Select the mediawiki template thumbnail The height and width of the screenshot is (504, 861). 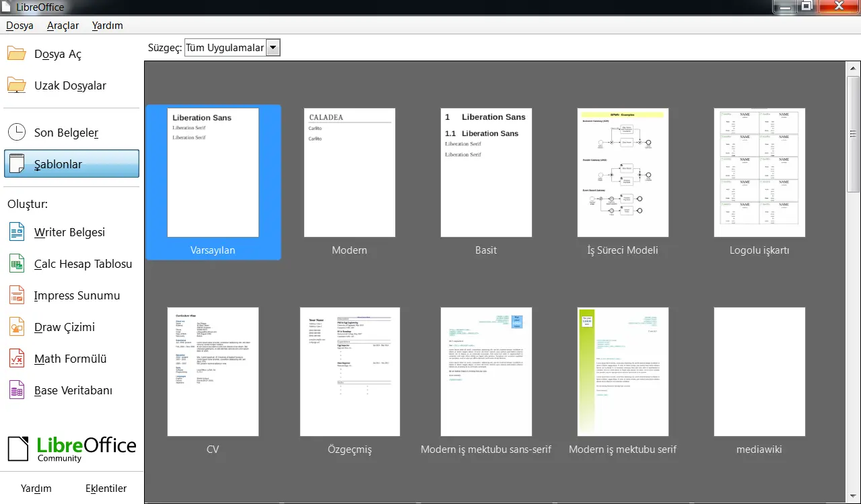pyautogui.click(x=759, y=372)
